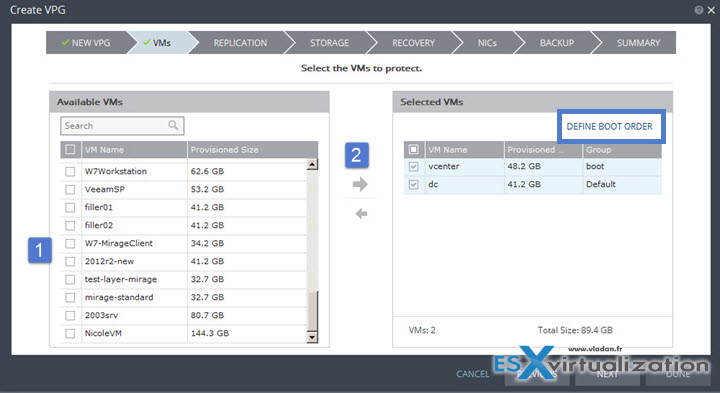
Task: Click the scrollbar down arrow in Available VMs
Action: [x=312, y=337]
